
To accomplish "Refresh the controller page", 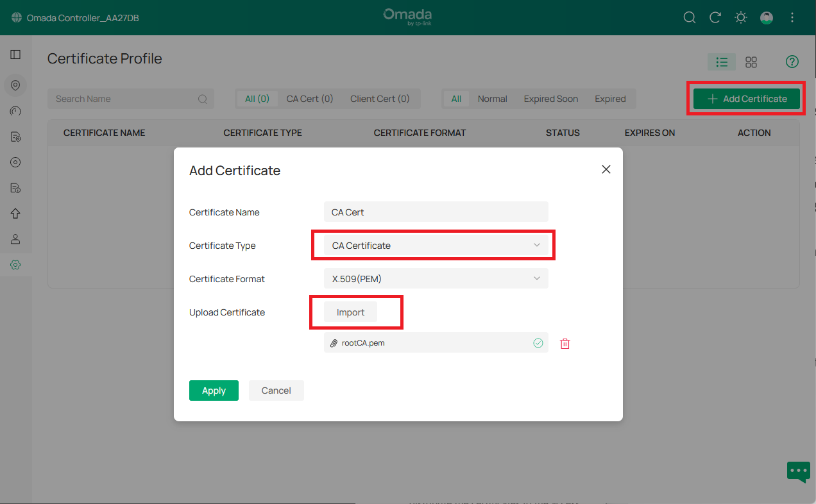I will [715, 17].
